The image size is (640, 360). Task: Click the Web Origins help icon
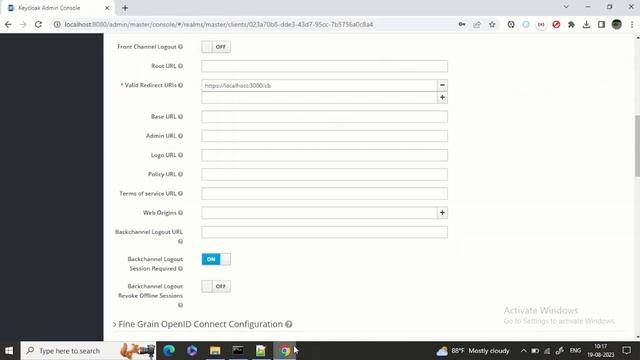(180, 213)
